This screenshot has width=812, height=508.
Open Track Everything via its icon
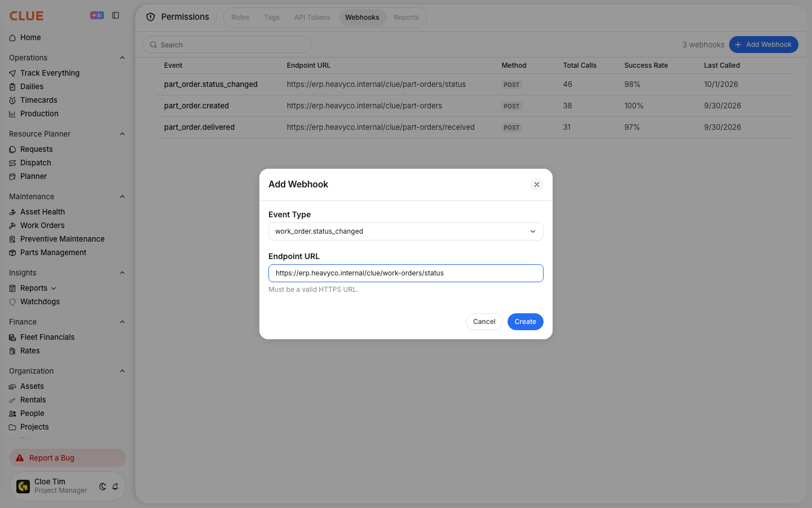click(12, 73)
